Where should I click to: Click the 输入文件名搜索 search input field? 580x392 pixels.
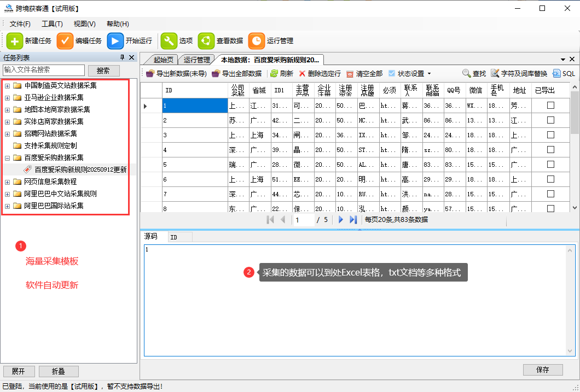point(44,70)
